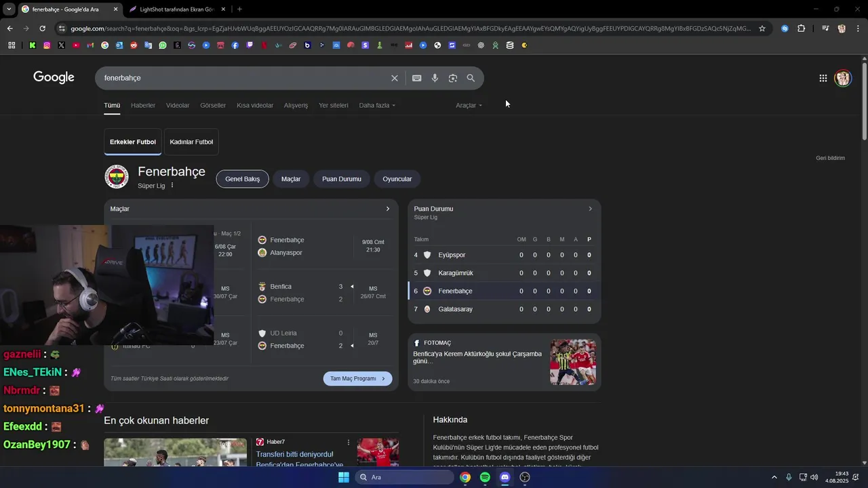This screenshot has height=488, width=868.
Task: Click the Oyuncular chip button
Action: pos(397,179)
